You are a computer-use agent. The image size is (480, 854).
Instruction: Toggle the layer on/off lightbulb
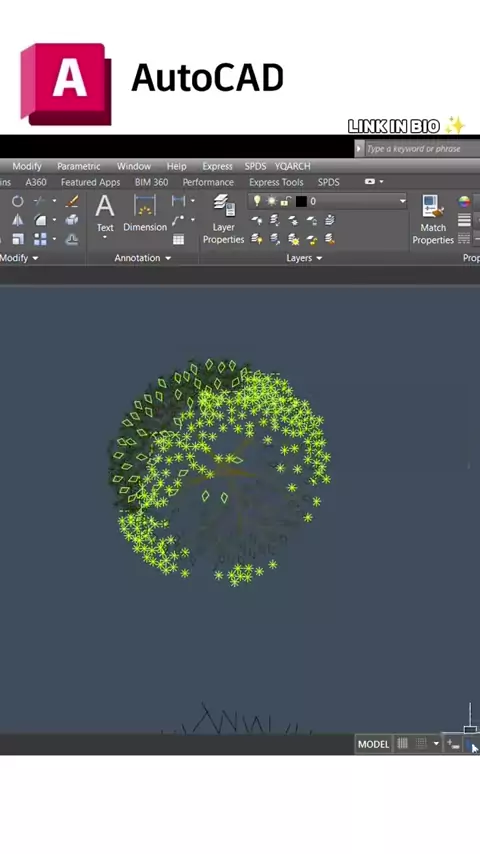(257, 201)
